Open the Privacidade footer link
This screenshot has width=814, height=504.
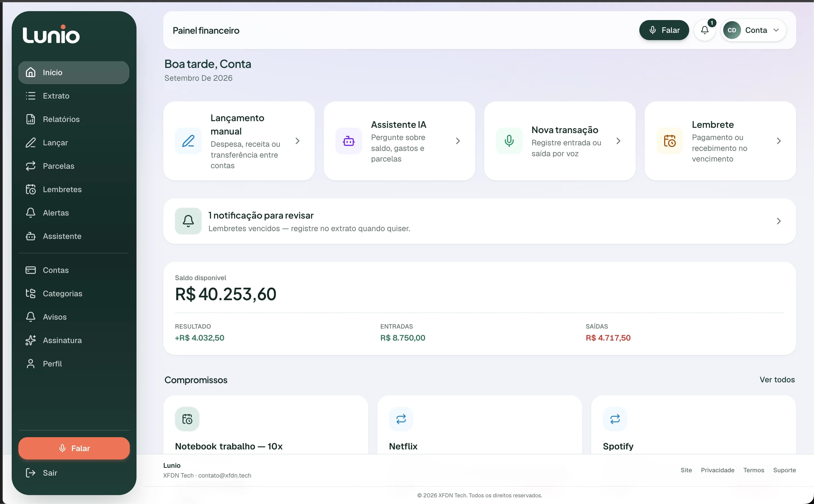pos(717,470)
